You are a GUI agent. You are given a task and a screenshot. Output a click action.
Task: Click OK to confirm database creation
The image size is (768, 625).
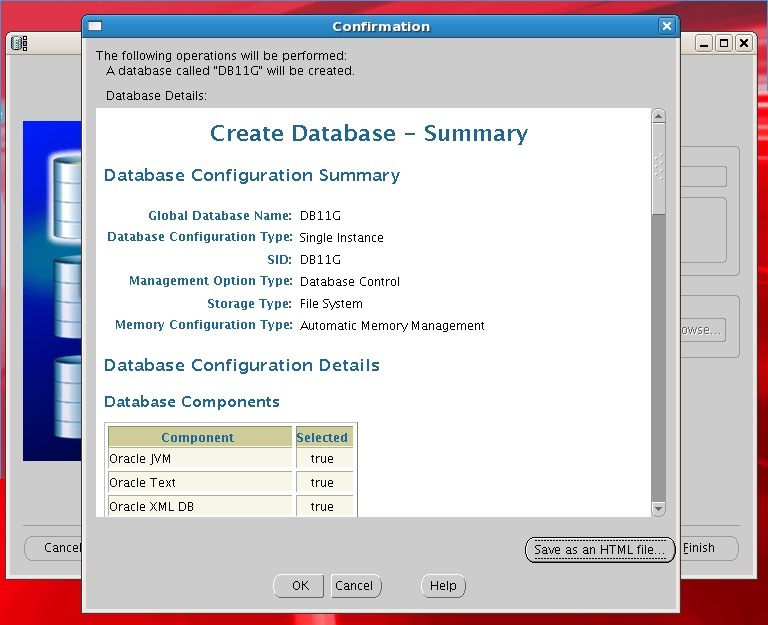tap(298, 586)
